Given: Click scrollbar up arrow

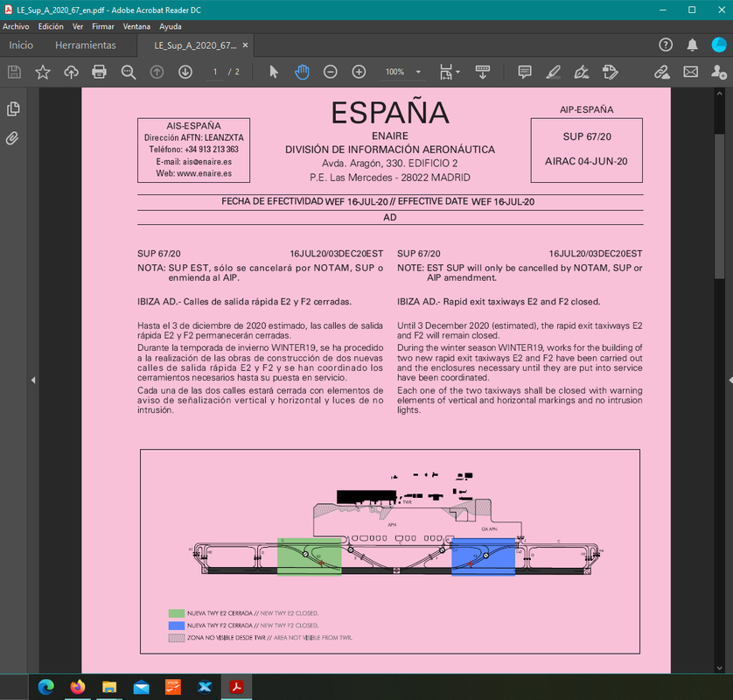Looking at the screenshot, I should 719,94.
